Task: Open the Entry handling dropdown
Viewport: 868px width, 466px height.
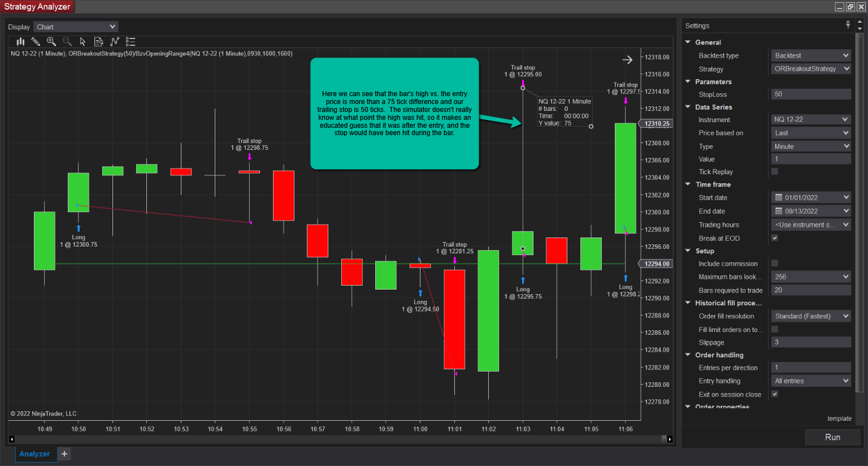Action: [x=811, y=381]
